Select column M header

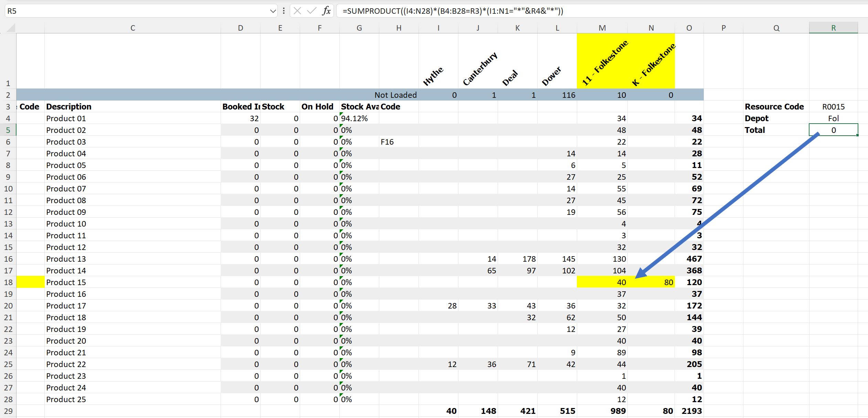pos(602,28)
